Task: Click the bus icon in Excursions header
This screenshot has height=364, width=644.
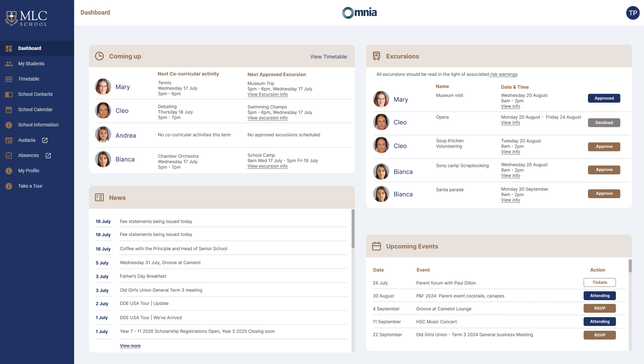Action: pyautogui.click(x=376, y=56)
